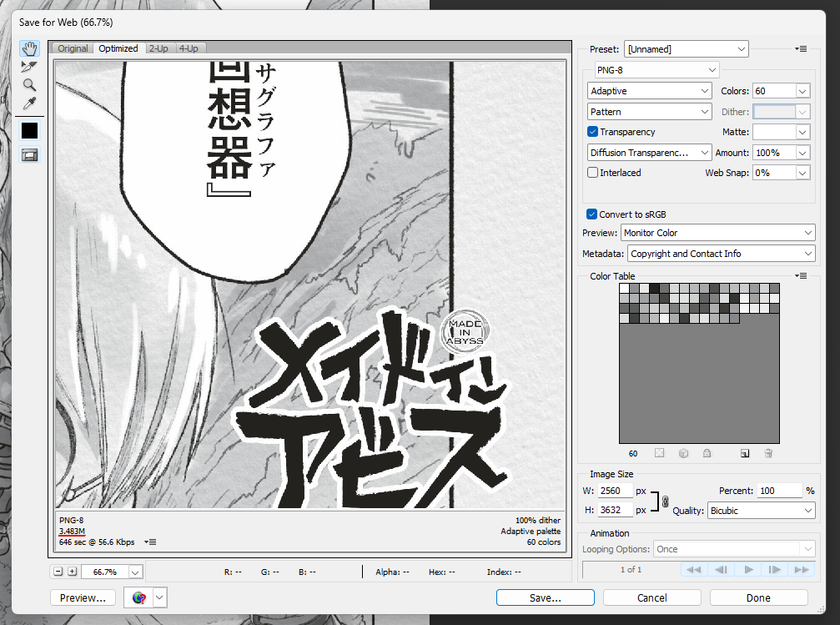Click the zoom in plus button
Viewport: 840px width, 625px height.
[73, 572]
